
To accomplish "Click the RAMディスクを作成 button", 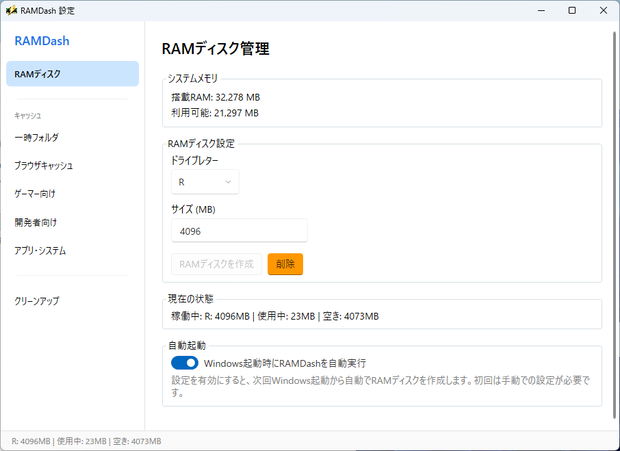I will tap(216, 264).
